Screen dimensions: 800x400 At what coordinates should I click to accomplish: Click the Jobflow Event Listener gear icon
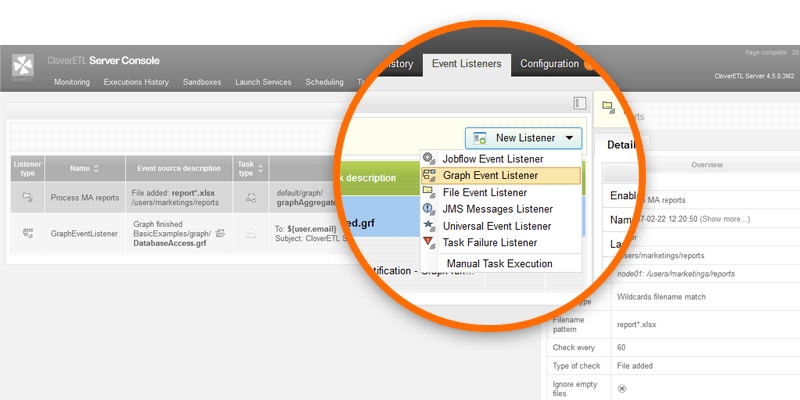click(429, 159)
